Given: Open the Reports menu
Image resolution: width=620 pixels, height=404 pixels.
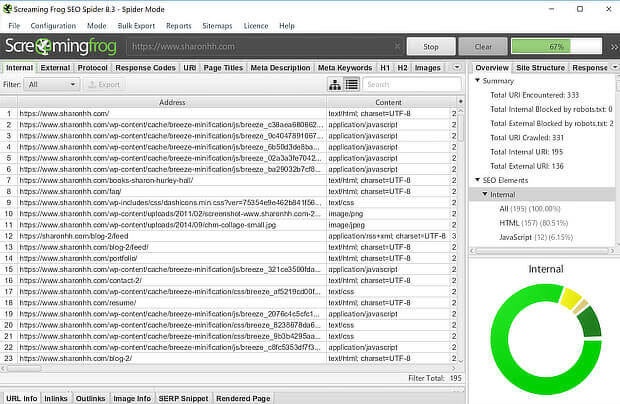Looking at the screenshot, I should tap(179, 26).
